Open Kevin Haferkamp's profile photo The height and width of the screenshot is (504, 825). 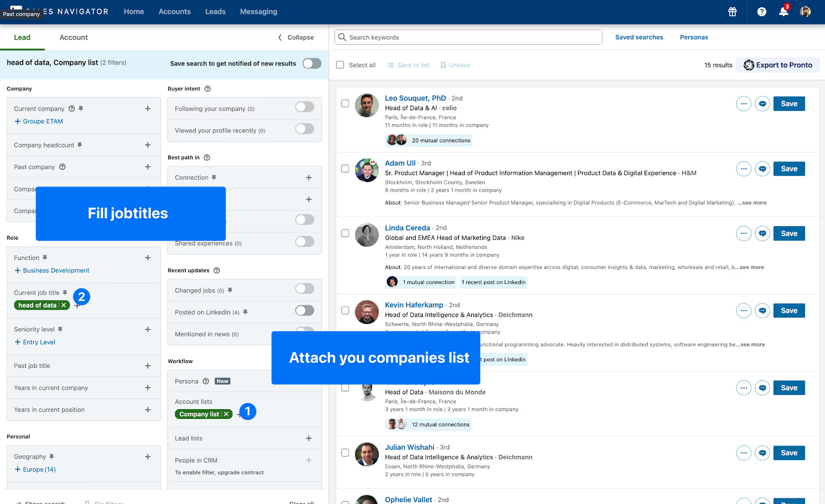(x=367, y=312)
